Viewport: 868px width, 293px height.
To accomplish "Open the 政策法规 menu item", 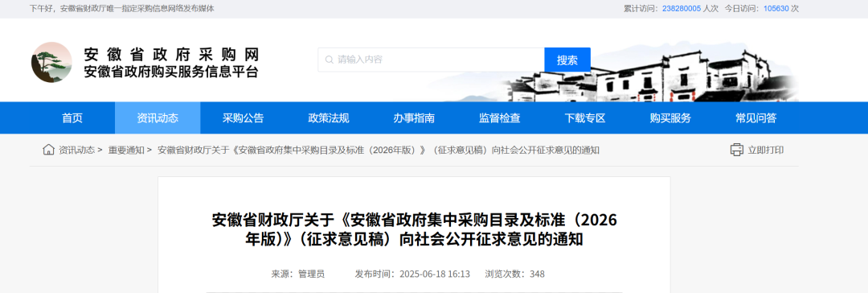I will (x=329, y=118).
